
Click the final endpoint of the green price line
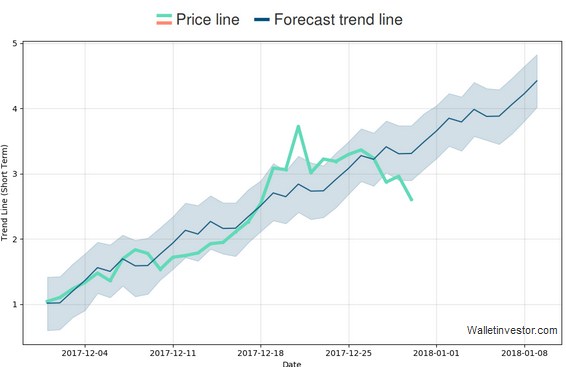click(411, 199)
